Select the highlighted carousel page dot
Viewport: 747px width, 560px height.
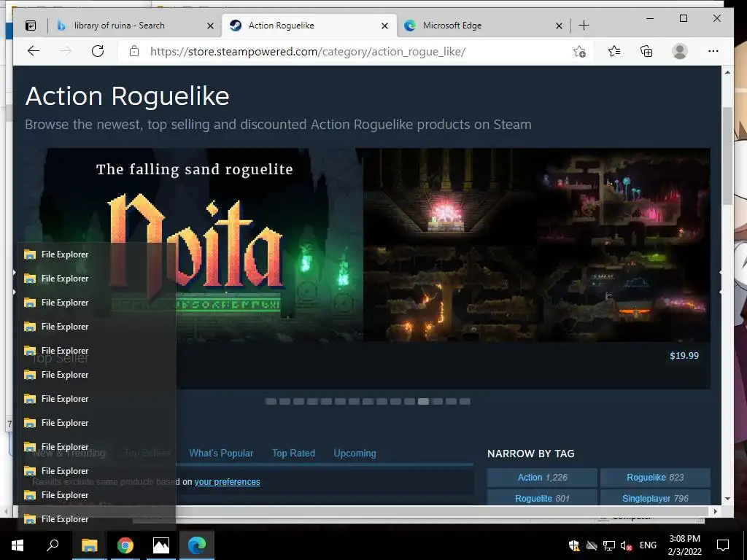(423, 402)
